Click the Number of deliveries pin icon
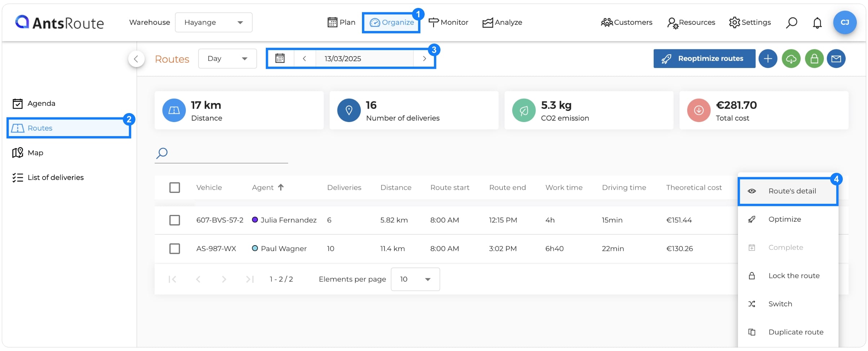Viewport: 868px width, 351px height. tap(349, 110)
